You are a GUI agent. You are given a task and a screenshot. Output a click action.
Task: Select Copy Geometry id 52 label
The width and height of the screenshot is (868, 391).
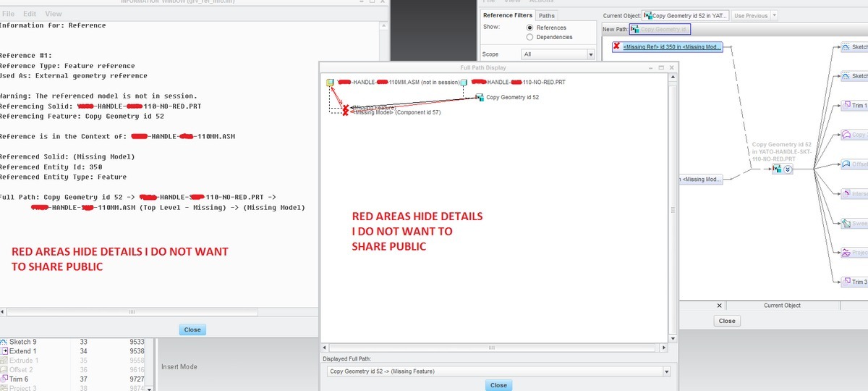point(512,97)
